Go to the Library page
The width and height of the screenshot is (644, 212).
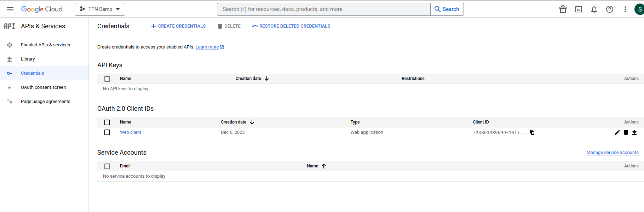pyautogui.click(x=28, y=59)
